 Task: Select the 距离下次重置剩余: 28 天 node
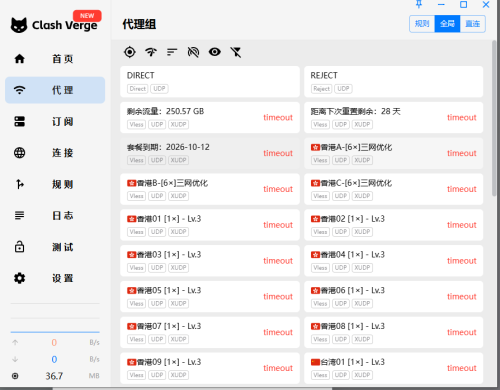coord(394,117)
